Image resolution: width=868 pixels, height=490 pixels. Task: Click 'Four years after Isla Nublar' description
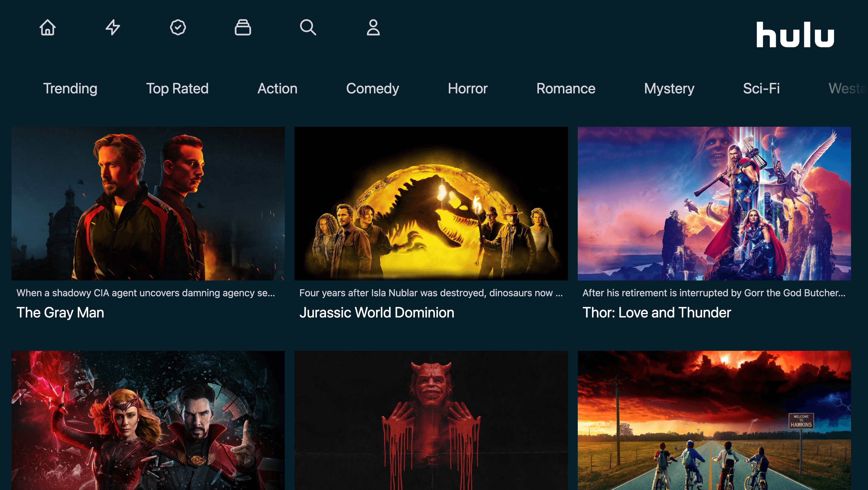pos(431,293)
